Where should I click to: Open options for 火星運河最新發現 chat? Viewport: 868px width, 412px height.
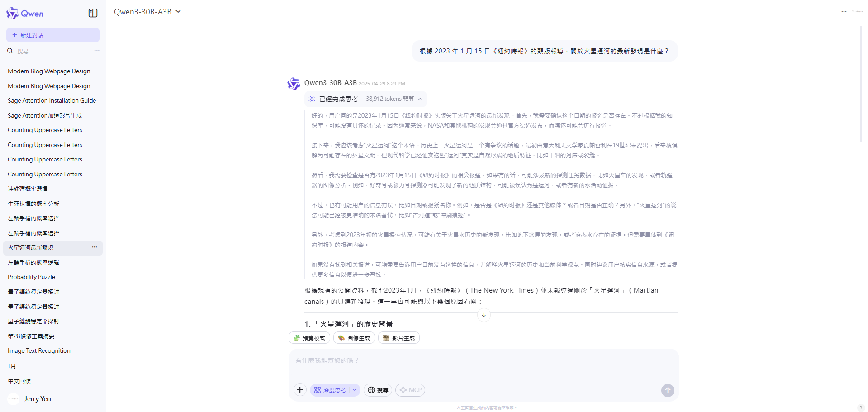[95, 247]
